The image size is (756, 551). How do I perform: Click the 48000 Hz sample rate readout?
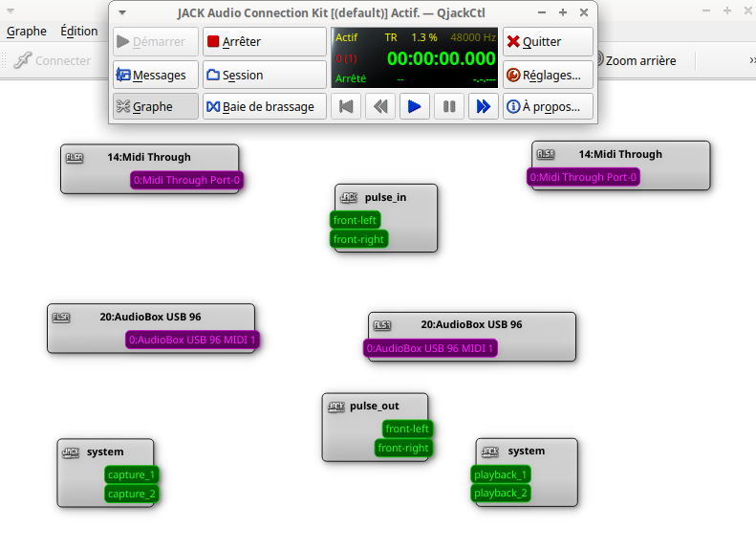[x=473, y=37]
